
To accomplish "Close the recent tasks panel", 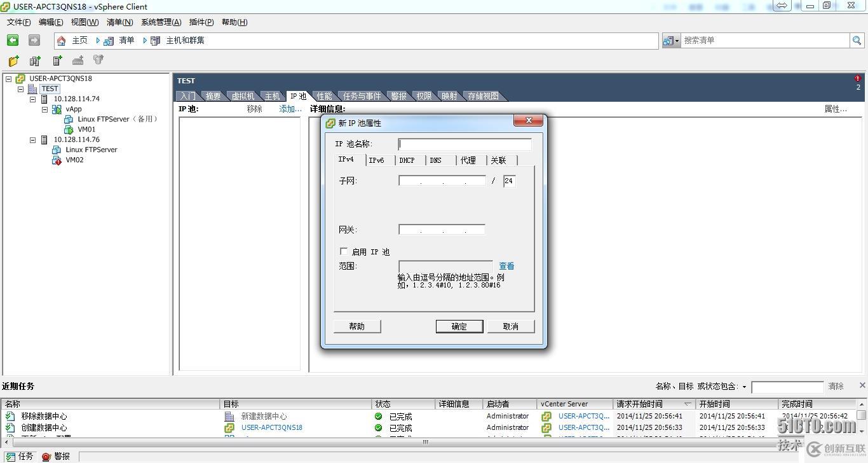I will 862,385.
